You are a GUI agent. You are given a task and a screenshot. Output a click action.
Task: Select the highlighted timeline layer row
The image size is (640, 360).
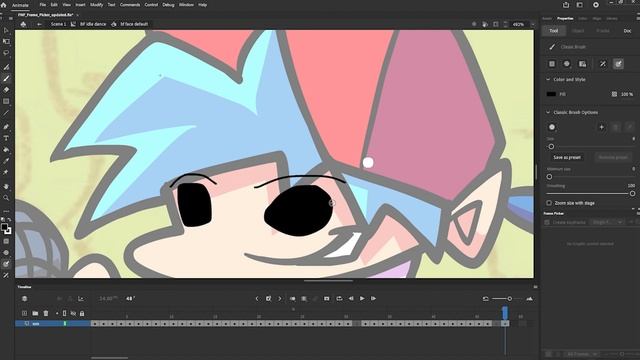pos(53,323)
